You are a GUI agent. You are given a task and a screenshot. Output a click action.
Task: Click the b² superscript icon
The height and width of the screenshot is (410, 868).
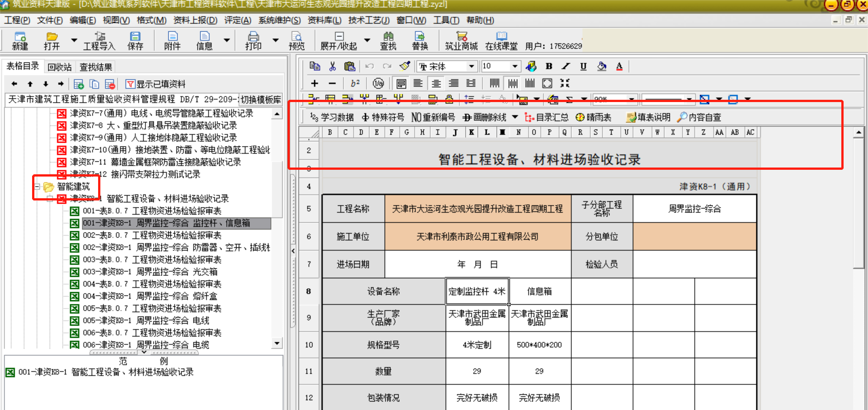355,83
